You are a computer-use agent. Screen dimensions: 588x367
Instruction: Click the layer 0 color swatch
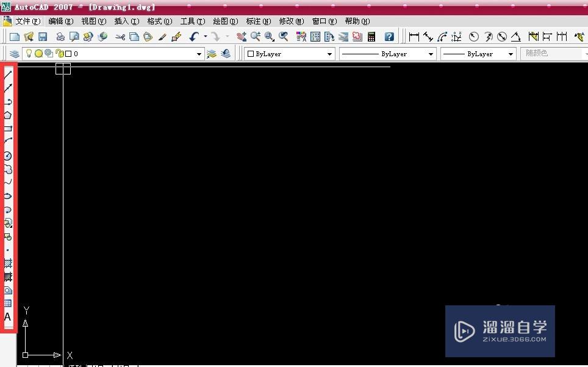(x=67, y=53)
